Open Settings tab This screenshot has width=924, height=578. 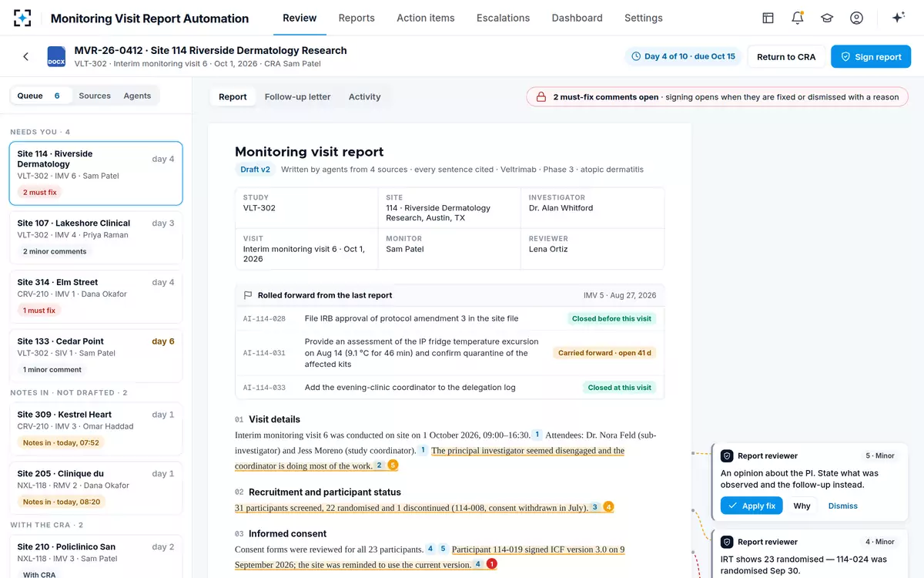pos(644,18)
